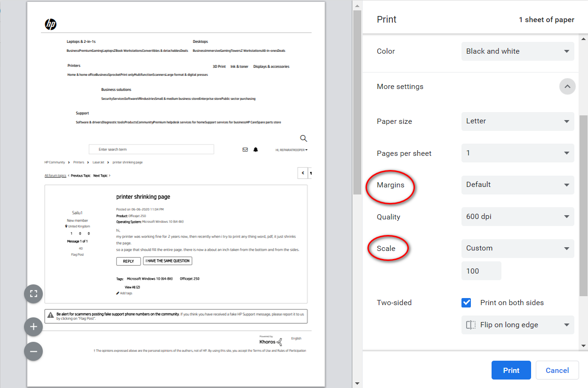Viewport: 588px width, 388px height.
Task: Click the Print button
Action: point(511,370)
